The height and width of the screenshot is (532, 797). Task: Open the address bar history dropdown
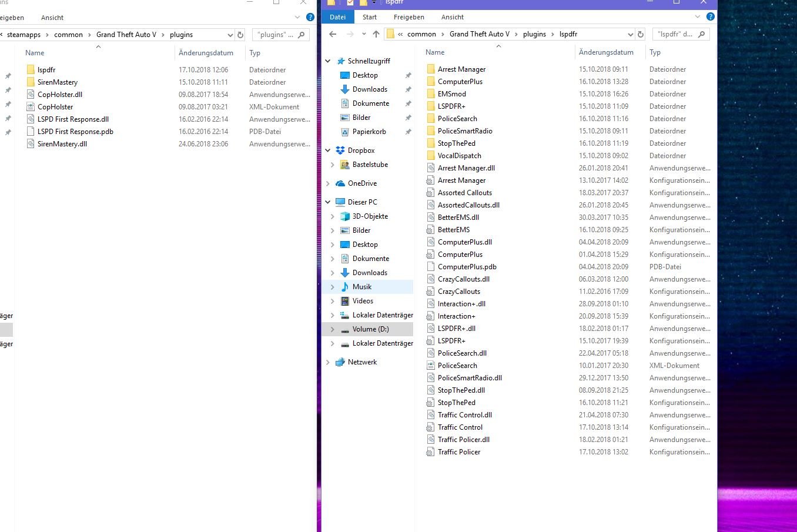coord(630,34)
